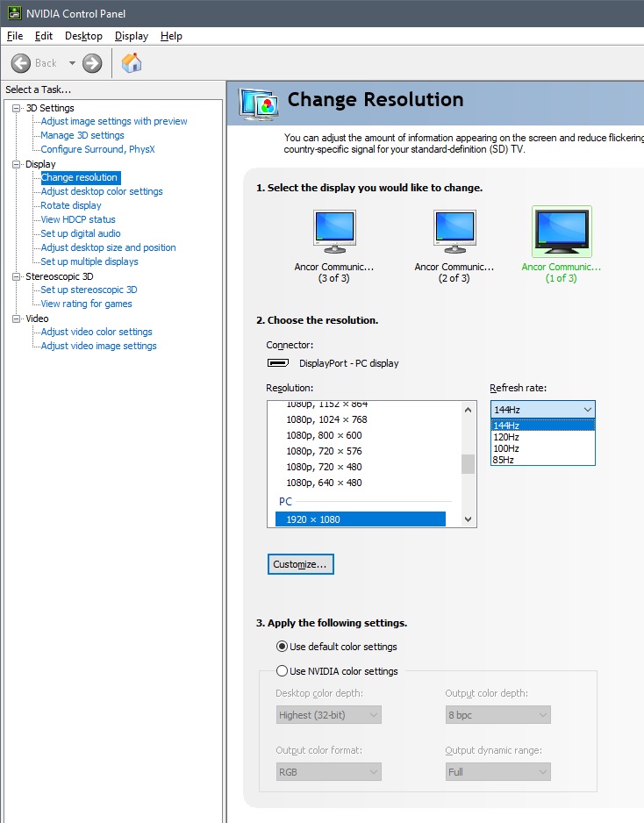This screenshot has height=823, width=644.
Task: Select Change resolution in task tree
Action: coord(79,177)
